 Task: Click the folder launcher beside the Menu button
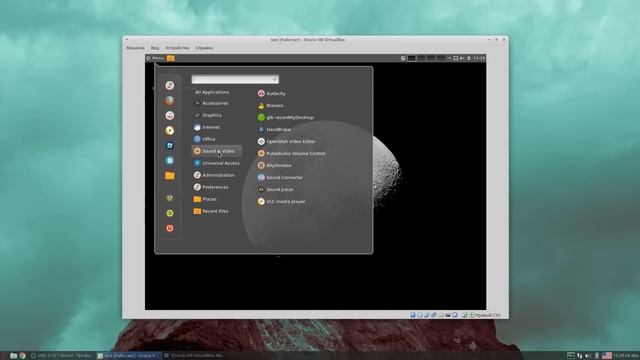click(171, 58)
